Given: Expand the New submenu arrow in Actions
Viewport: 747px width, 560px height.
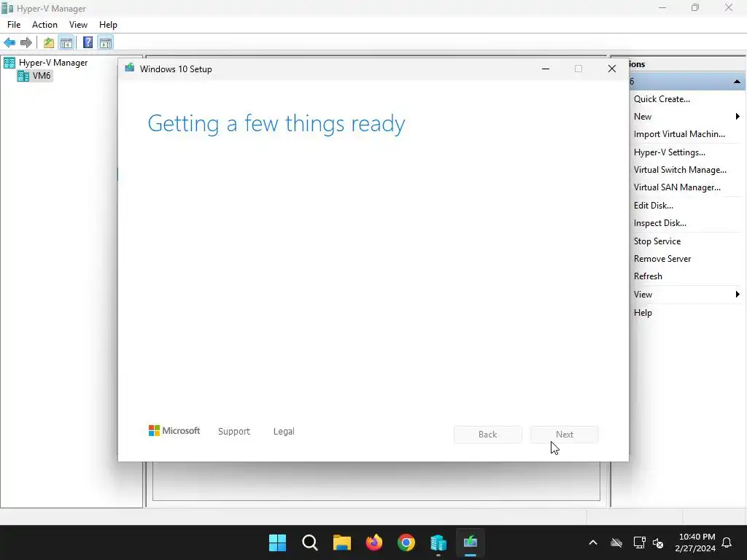Looking at the screenshot, I should 738,117.
